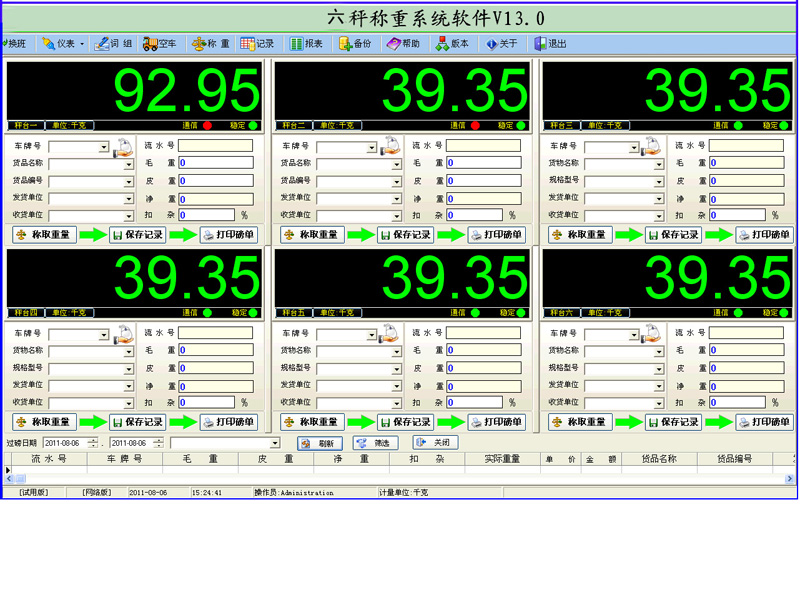Open the 空车 (empty truck) toolbar icon
The height and width of the screenshot is (600, 800).
[x=160, y=44]
